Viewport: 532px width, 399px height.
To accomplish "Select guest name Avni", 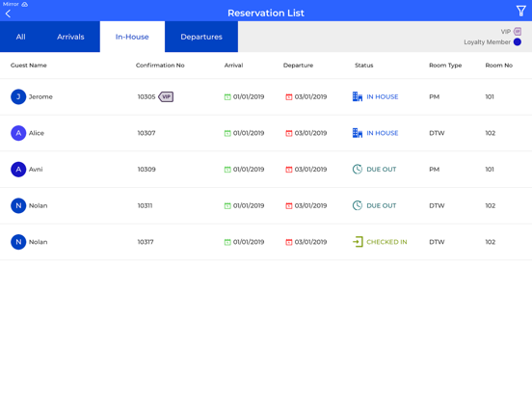I will 36,170.
